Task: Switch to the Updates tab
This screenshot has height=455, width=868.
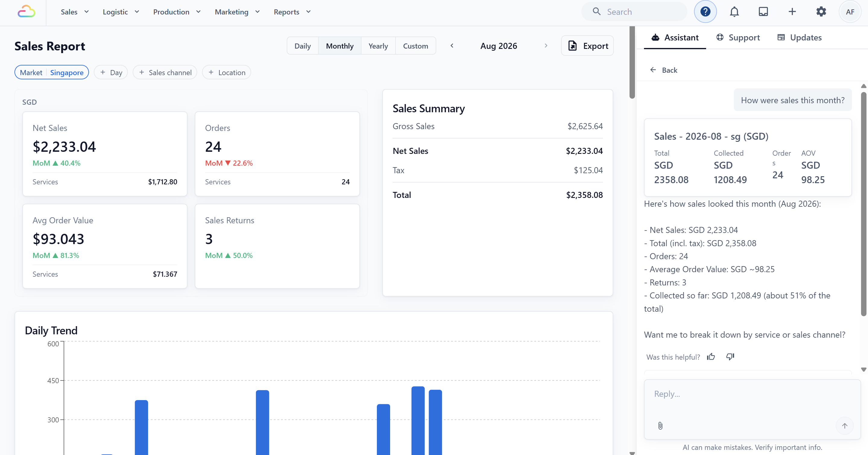Action: 799,37
